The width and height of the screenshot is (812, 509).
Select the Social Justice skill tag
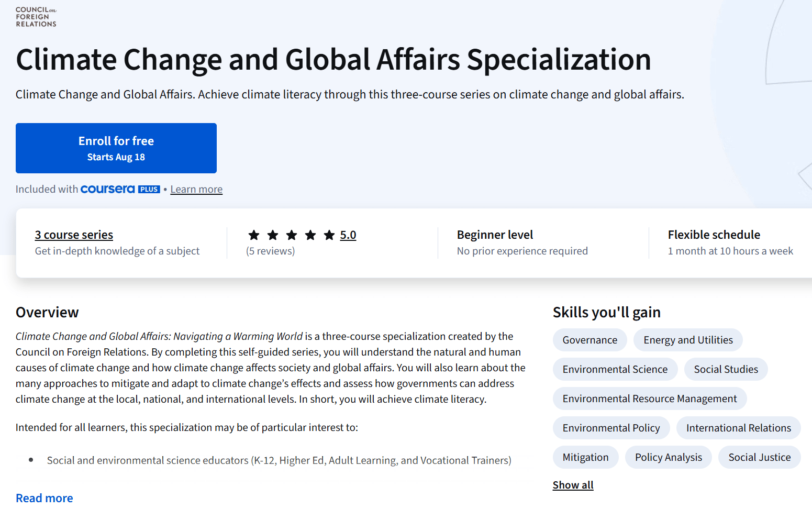pos(759,457)
